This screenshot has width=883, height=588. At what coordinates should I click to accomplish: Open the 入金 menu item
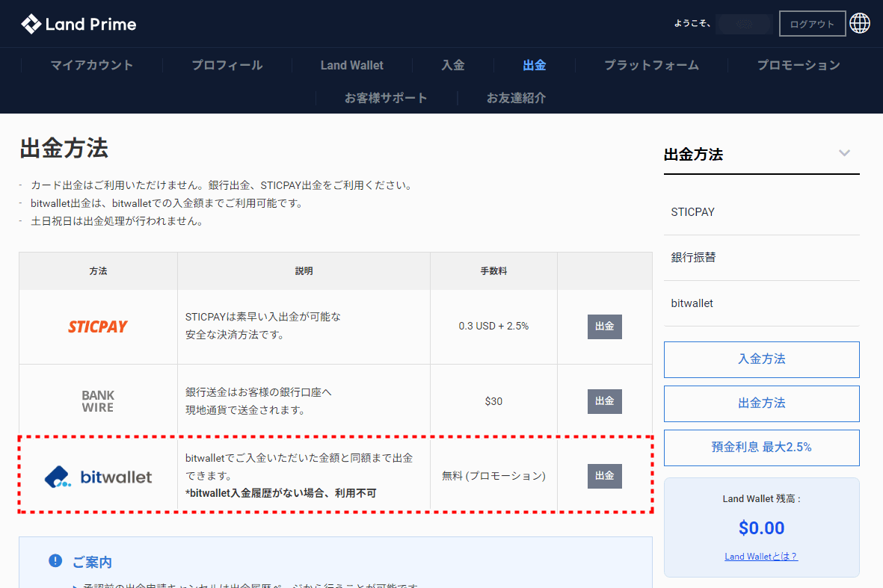pyautogui.click(x=453, y=65)
